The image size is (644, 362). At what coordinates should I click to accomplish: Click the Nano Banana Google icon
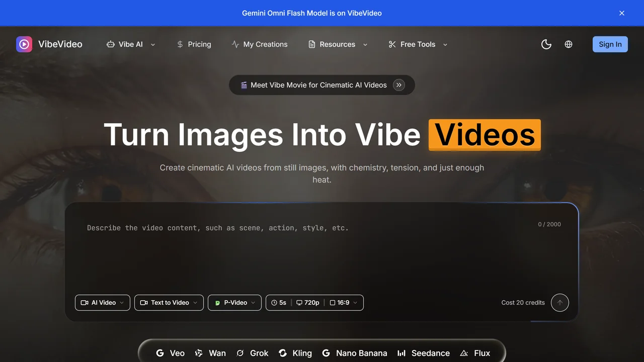tap(326, 353)
